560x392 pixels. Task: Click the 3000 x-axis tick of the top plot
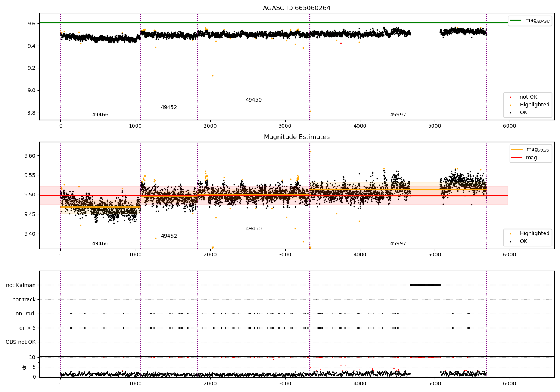point(285,126)
